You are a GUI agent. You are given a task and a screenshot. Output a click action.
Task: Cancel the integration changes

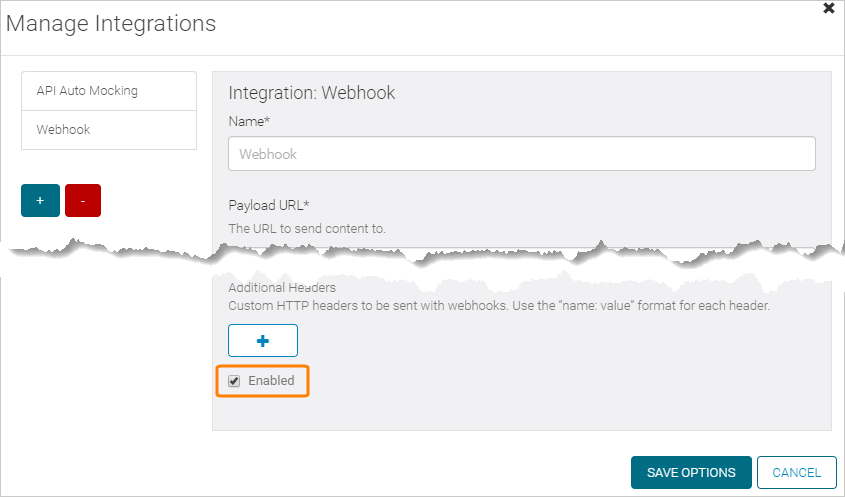pos(796,473)
